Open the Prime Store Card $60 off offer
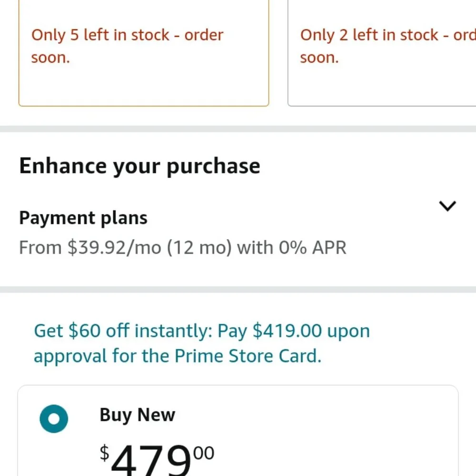This screenshot has height=476, width=476. coord(202,343)
